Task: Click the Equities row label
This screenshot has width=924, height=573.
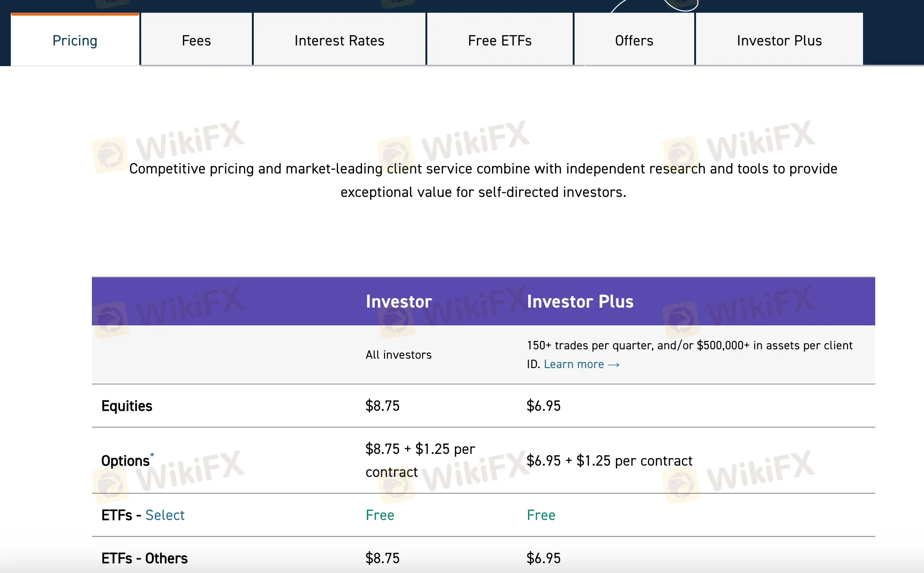Action: tap(127, 406)
